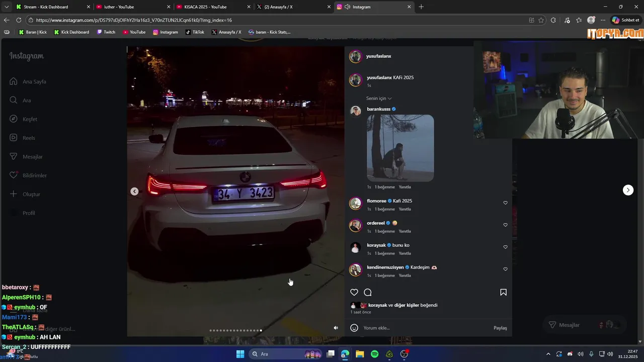
Task: Click the comment bubble icon
Action: 368,292
